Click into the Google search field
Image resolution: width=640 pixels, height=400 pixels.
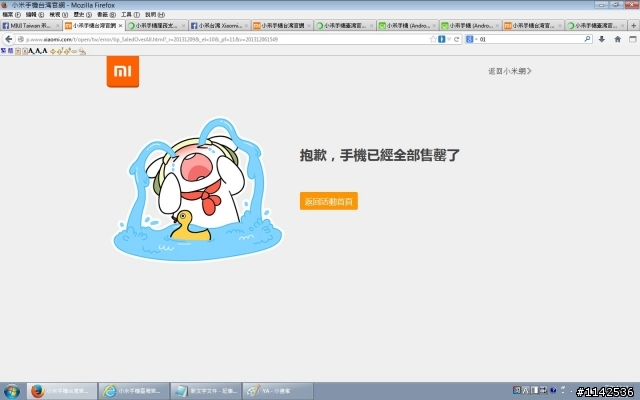(531, 39)
